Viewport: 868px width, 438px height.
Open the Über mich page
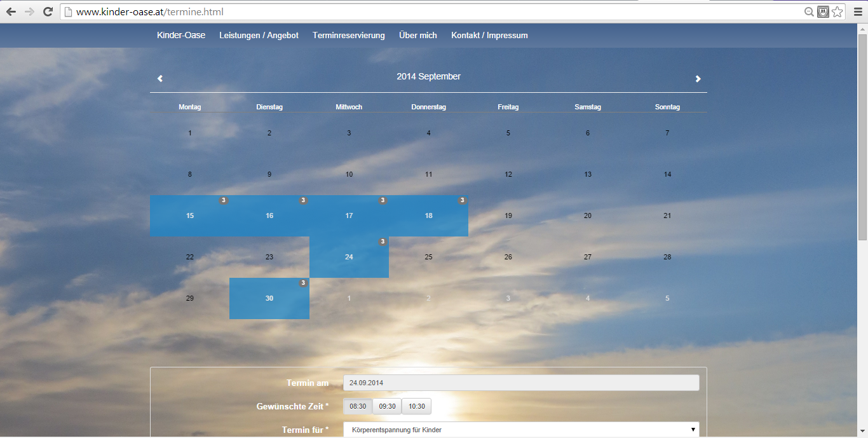pos(417,36)
